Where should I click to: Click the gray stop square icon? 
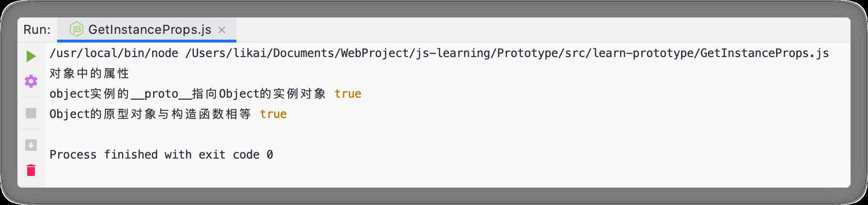pyautogui.click(x=31, y=113)
